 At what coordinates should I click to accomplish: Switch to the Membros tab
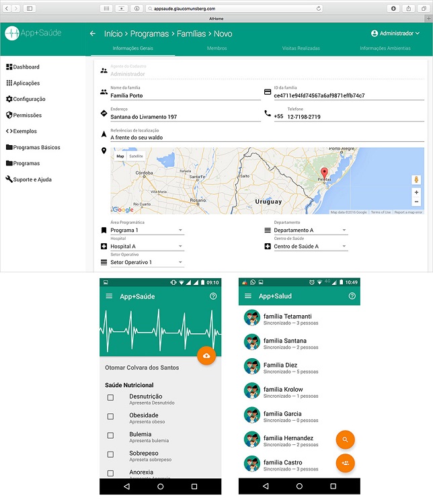[x=216, y=48]
